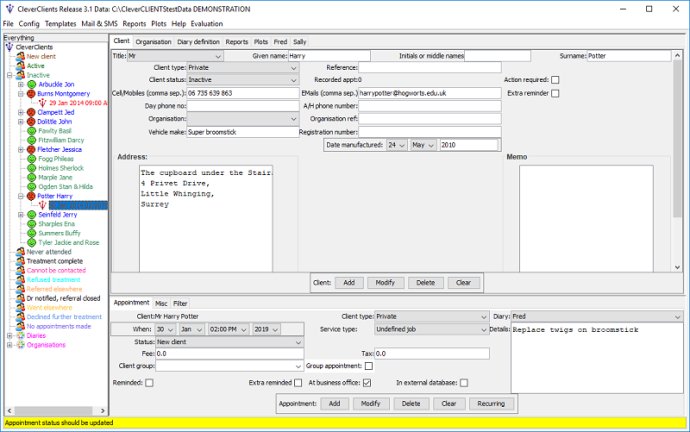The height and width of the screenshot is (432, 690).
Task: Click the Appointment Recurring button
Action: (491, 404)
